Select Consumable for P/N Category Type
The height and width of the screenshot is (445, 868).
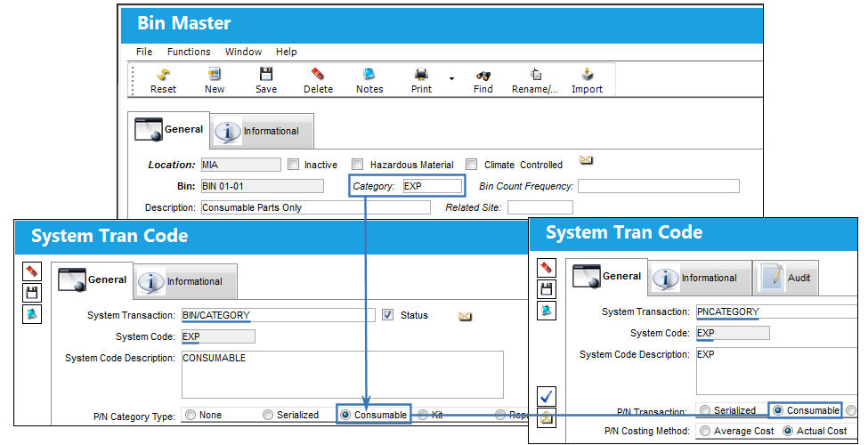(346, 415)
